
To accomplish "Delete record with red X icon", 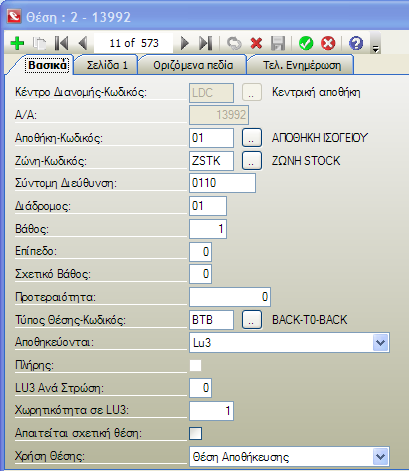I will coord(256,43).
